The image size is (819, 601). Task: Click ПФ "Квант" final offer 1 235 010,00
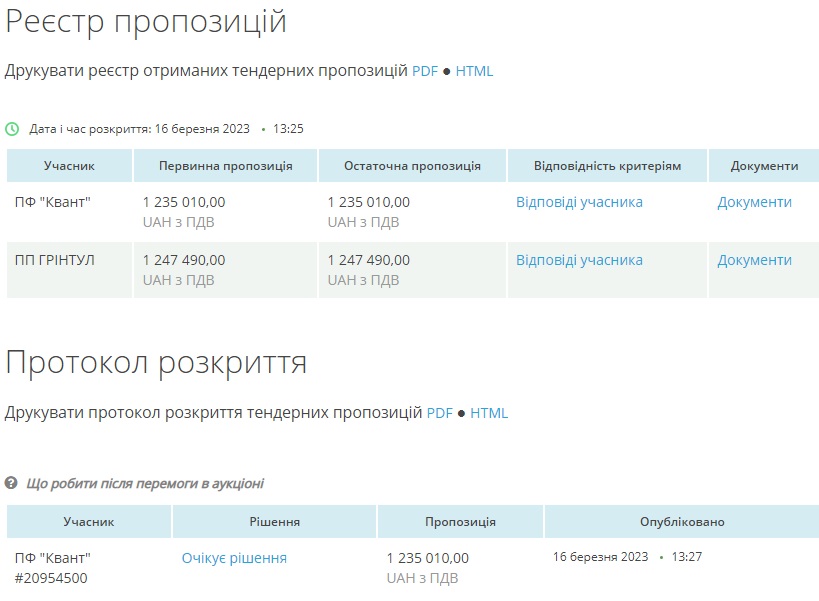pos(369,202)
